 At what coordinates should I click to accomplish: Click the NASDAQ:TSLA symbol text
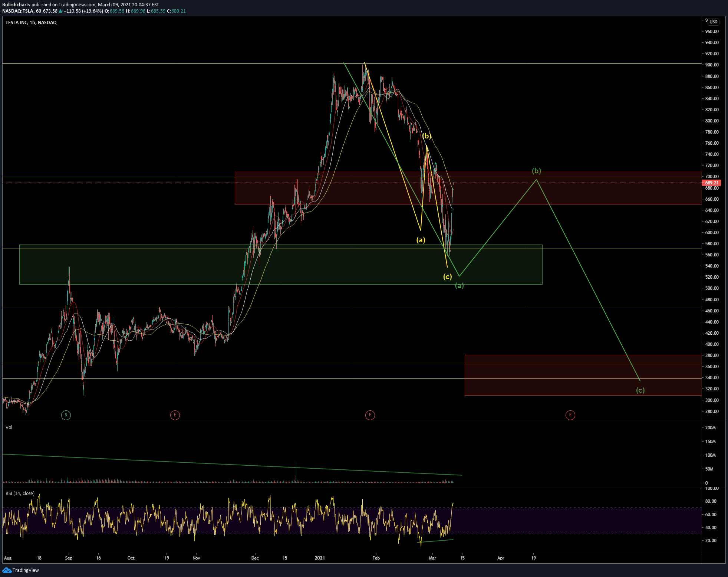coord(18,11)
